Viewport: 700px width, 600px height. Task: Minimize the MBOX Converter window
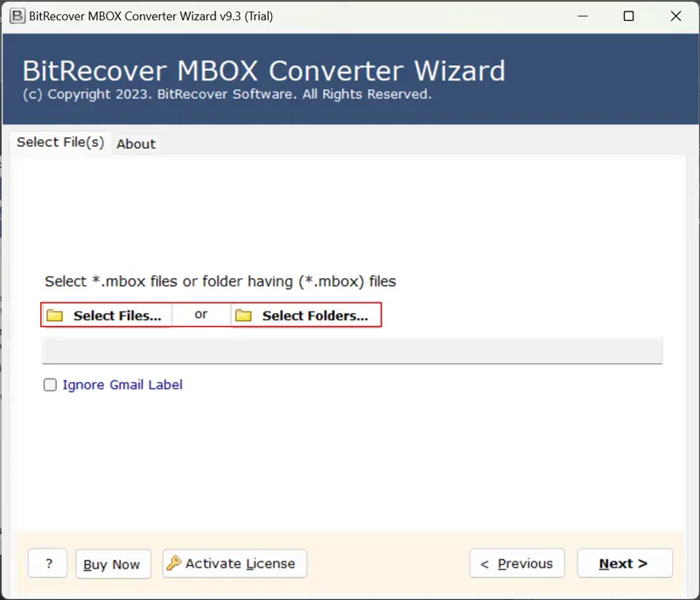pyautogui.click(x=583, y=16)
